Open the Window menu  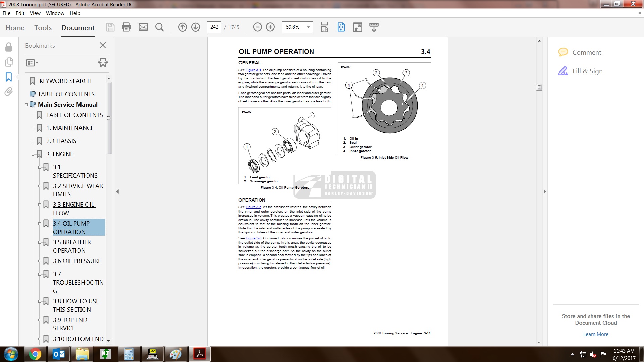(x=55, y=13)
